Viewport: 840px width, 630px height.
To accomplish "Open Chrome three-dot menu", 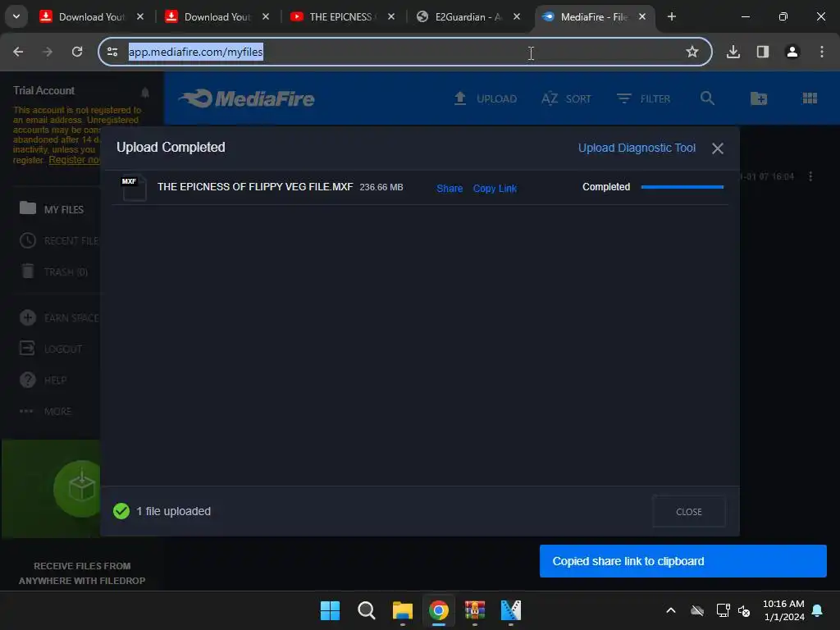I will click(822, 52).
